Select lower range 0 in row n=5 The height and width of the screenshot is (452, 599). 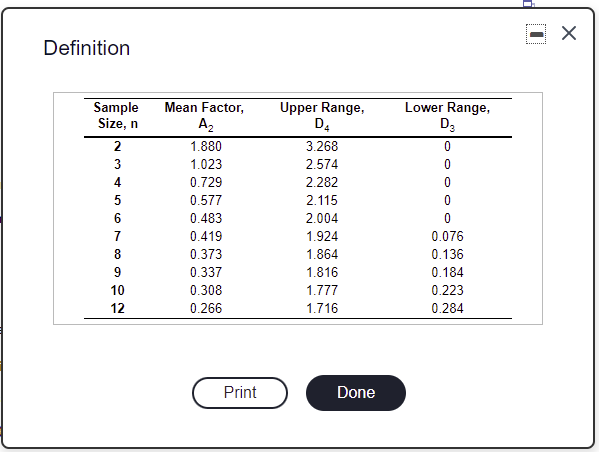pyautogui.click(x=447, y=200)
